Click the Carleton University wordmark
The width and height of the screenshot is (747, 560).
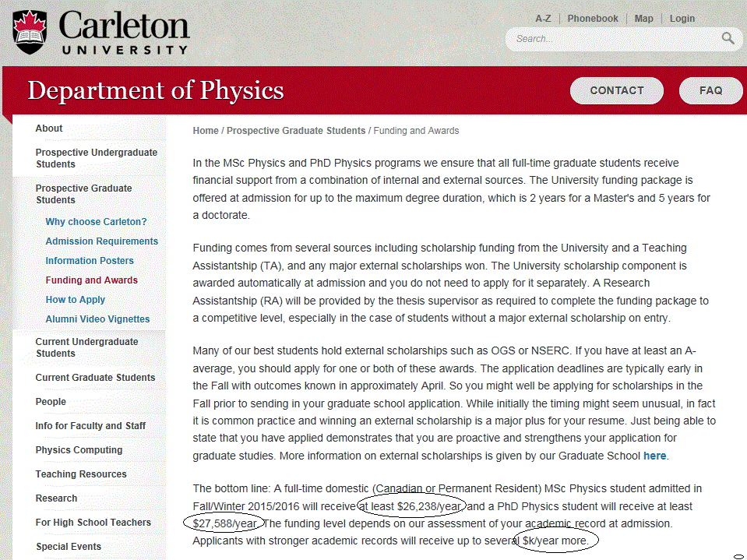coord(125,32)
